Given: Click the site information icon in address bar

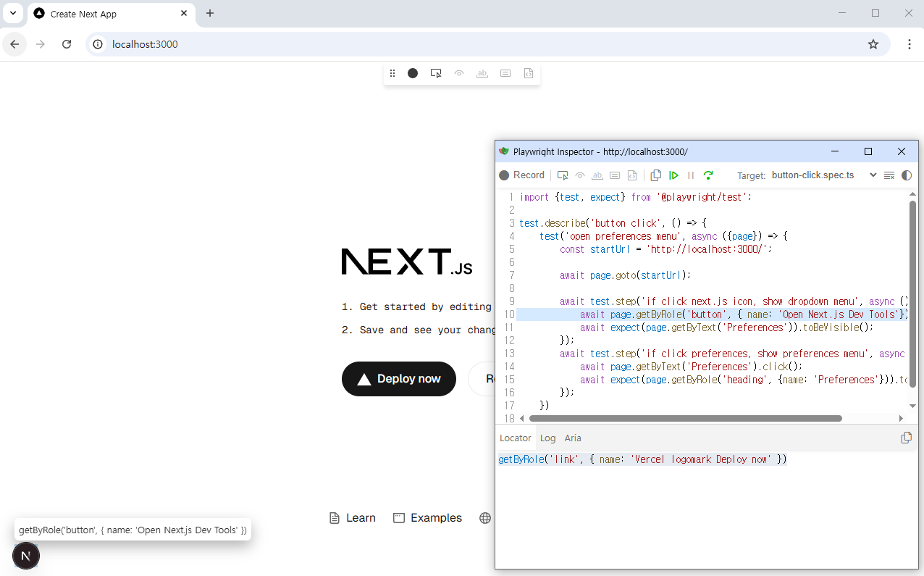Looking at the screenshot, I should click(98, 44).
